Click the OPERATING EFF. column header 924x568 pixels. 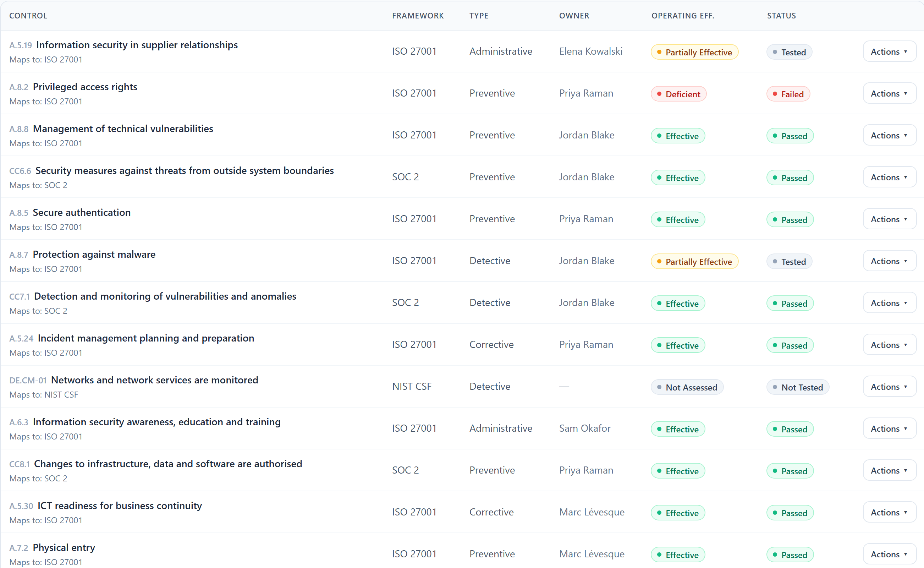click(x=683, y=16)
